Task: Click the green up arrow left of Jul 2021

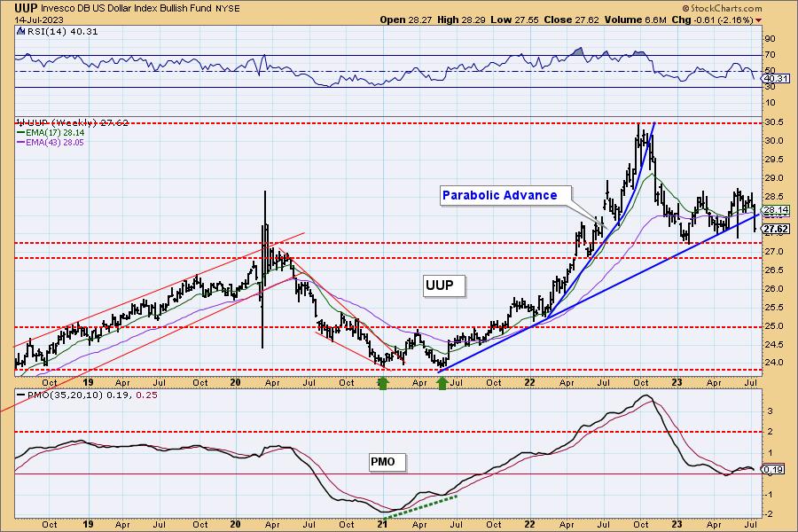Action: coord(442,383)
